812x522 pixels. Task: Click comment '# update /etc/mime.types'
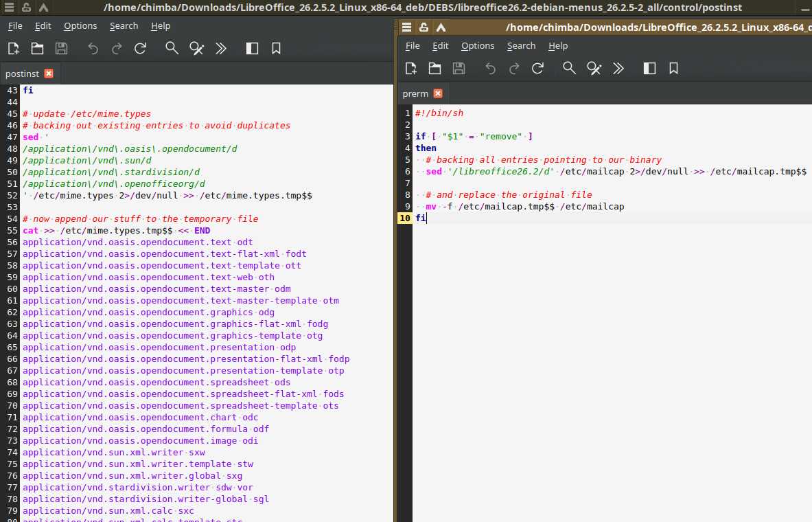(86, 114)
